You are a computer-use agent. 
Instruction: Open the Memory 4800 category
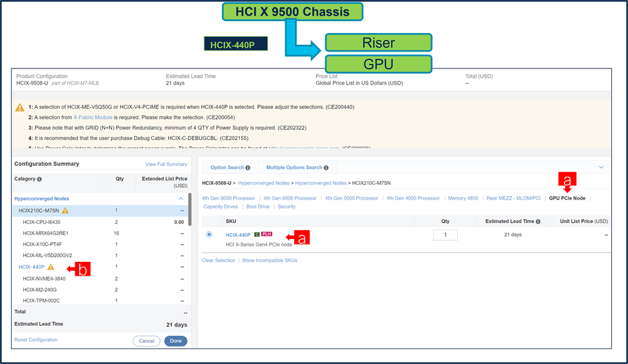tap(463, 198)
